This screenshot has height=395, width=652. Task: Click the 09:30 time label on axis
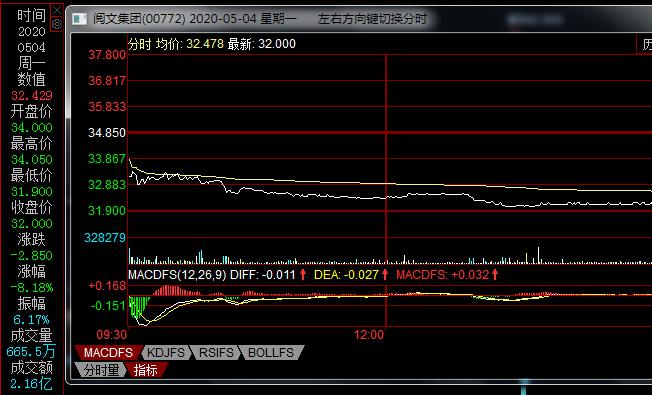pyautogui.click(x=111, y=335)
